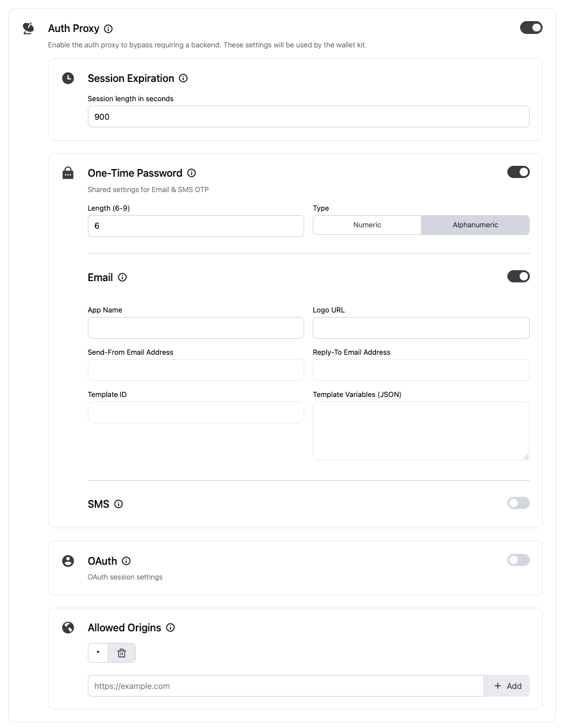
Task: Click the trash icon to delete the origin entry
Action: click(x=122, y=652)
